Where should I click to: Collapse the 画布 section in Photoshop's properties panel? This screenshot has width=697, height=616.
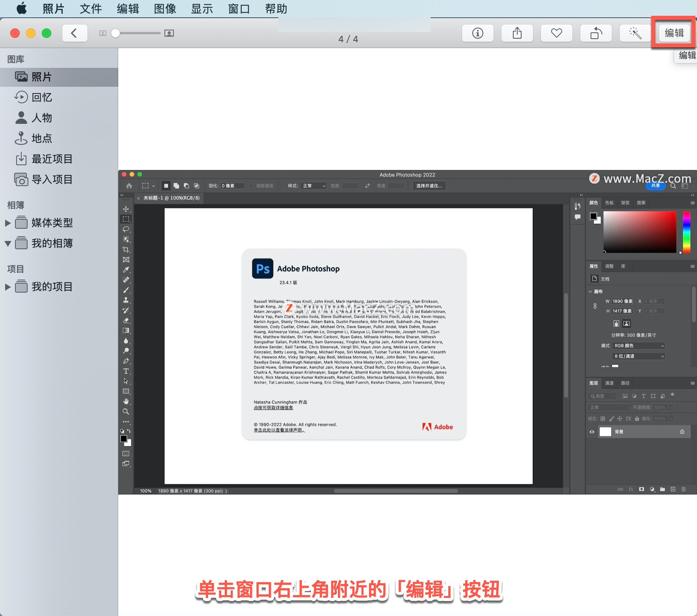(590, 291)
